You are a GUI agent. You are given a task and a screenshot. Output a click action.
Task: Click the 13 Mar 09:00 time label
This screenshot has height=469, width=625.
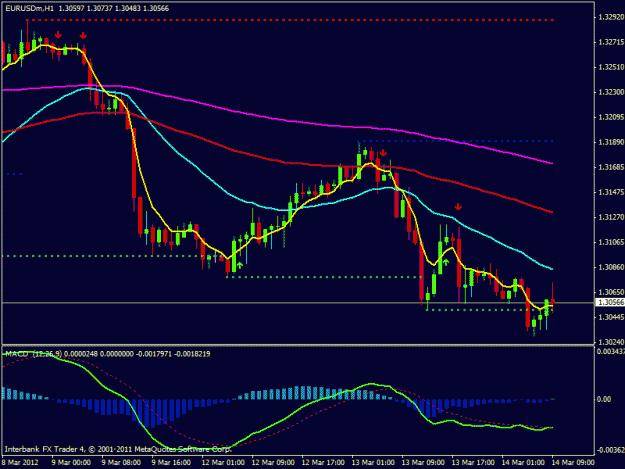pyautogui.click(x=423, y=462)
